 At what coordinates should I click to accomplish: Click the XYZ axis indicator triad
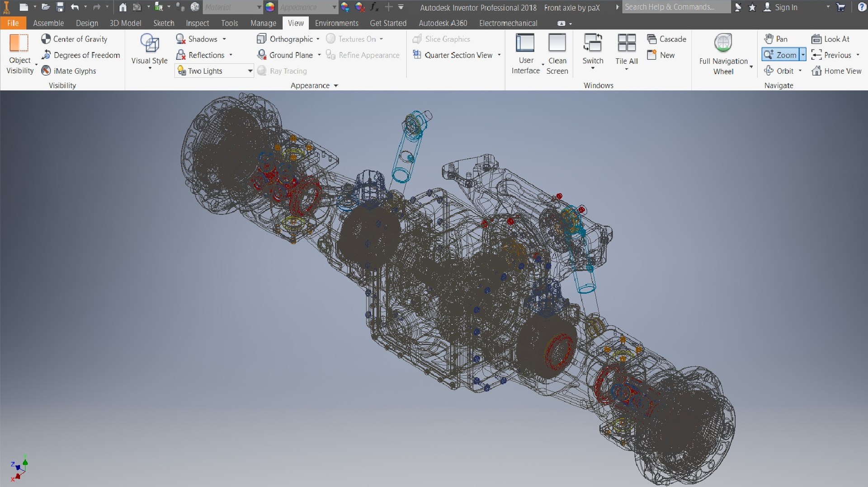point(19,468)
